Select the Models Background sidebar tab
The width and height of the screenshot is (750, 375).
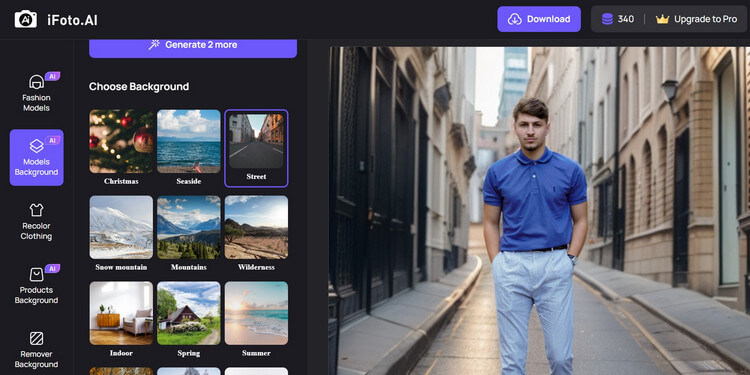tap(36, 157)
